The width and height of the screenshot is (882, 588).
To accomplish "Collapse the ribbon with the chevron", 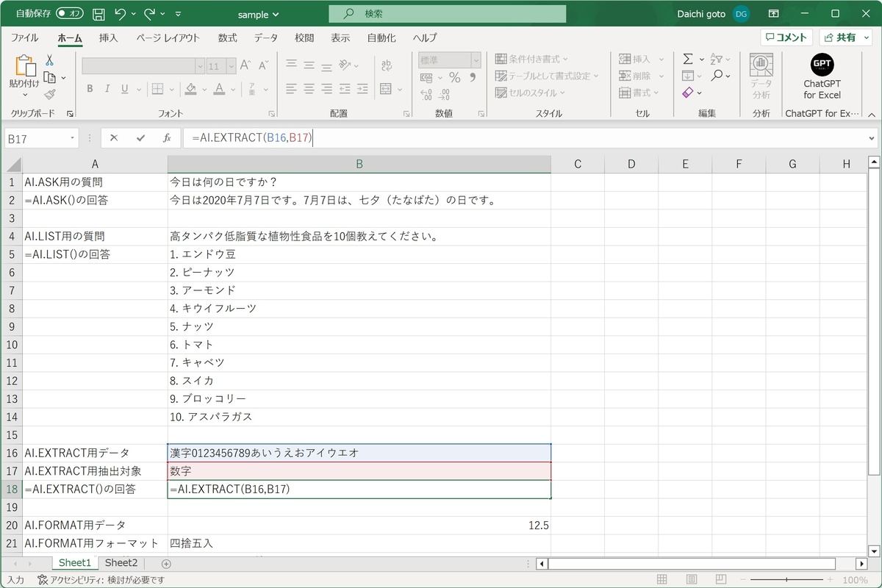I will coord(872,115).
